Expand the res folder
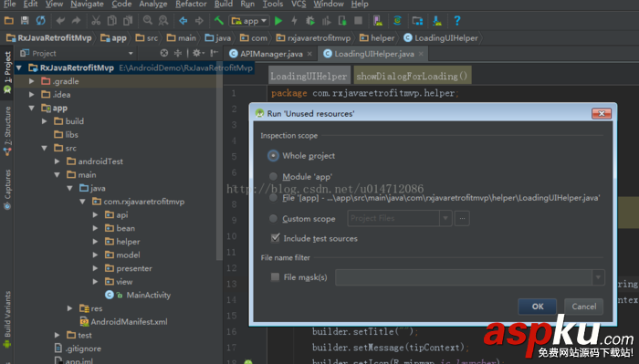 click(x=69, y=308)
